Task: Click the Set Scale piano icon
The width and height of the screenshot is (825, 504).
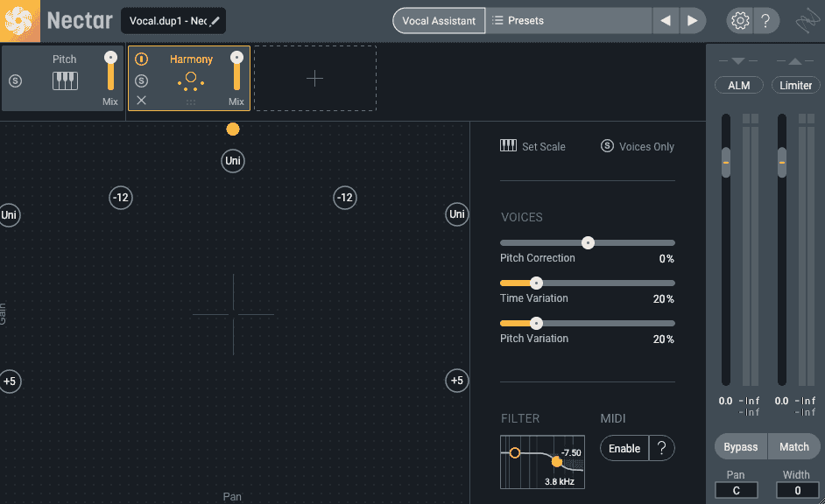Action: tap(508, 145)
